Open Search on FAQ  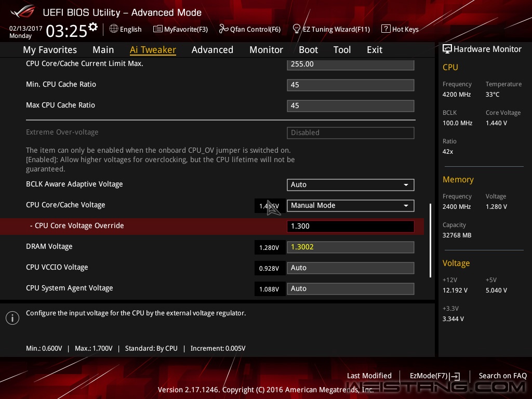(x=502, y=376)
